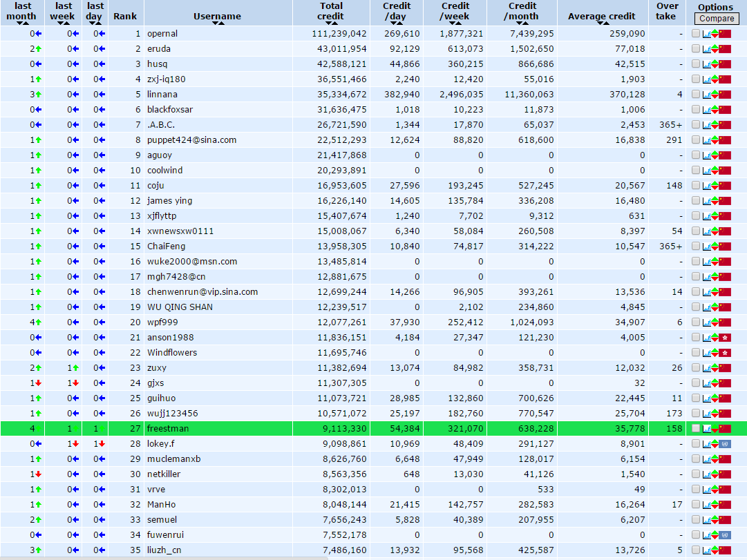Sort last day column descending
This screenshot has height=560, width=747.
click(x=92, y=23)
